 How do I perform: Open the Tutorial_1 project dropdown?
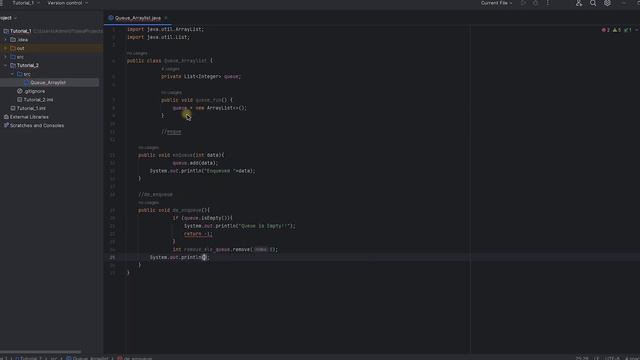coord(25,3)
